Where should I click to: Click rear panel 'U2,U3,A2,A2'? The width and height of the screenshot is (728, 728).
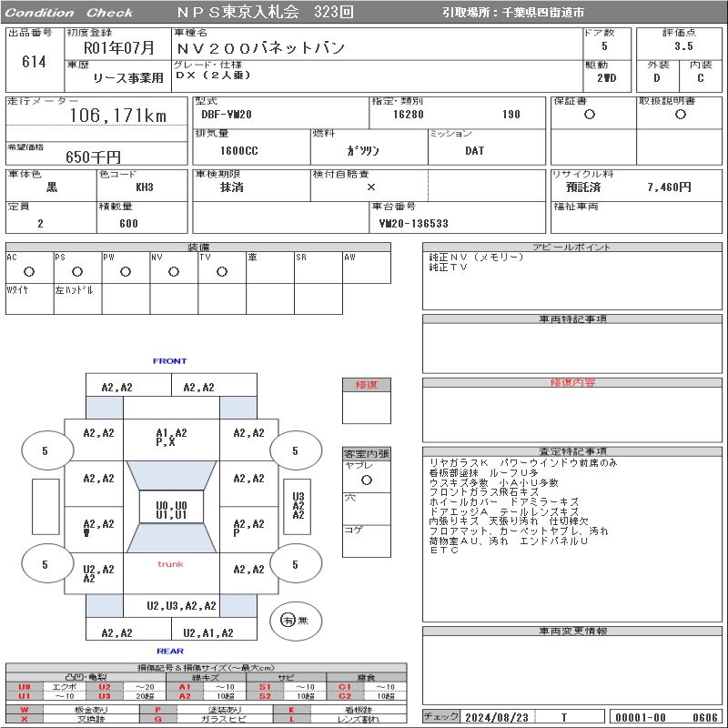click(181, 605)
